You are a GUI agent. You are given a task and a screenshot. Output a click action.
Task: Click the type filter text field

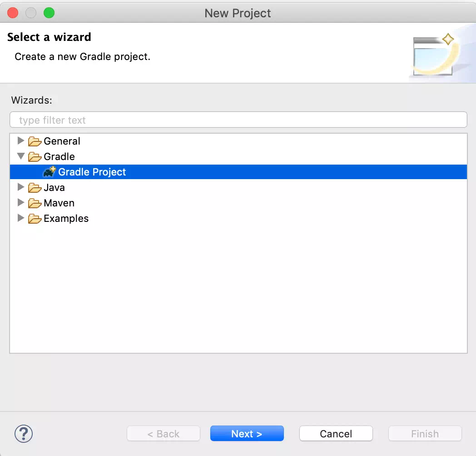(x=238, y=120)
